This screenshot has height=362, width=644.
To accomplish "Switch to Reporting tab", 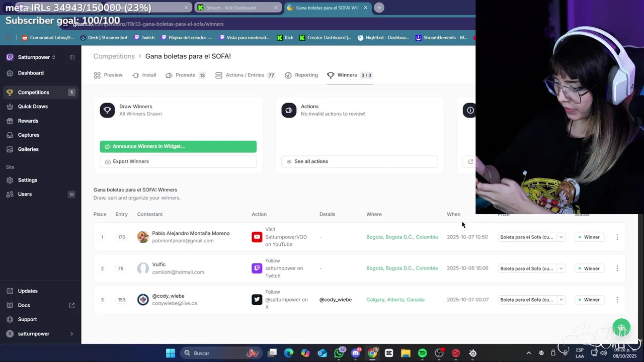I will point(301,75).
